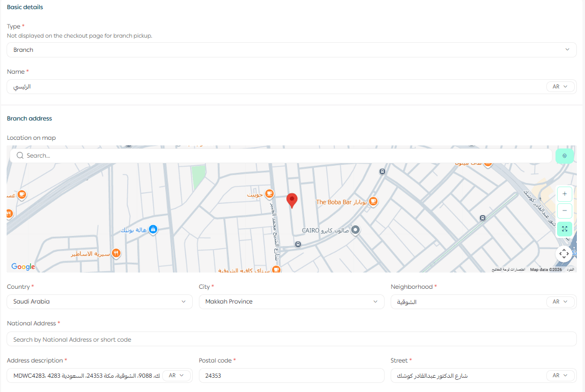This screenshot has height=392, width=585.
Task: Click the shopping bag store map marker
Action: point(153,230)
